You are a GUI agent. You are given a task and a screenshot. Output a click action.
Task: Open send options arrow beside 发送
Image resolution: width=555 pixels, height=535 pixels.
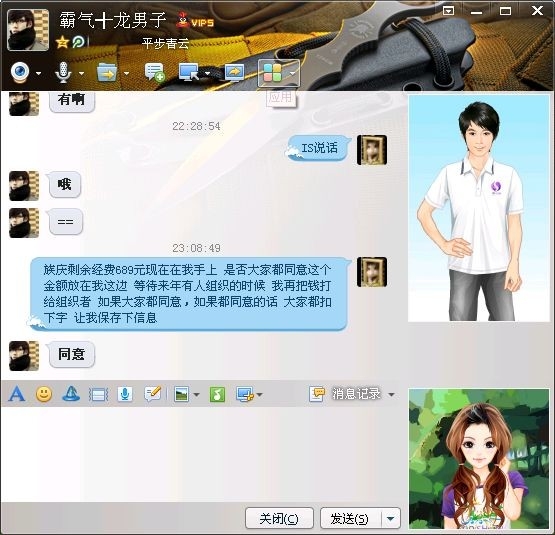pos(391,519)
